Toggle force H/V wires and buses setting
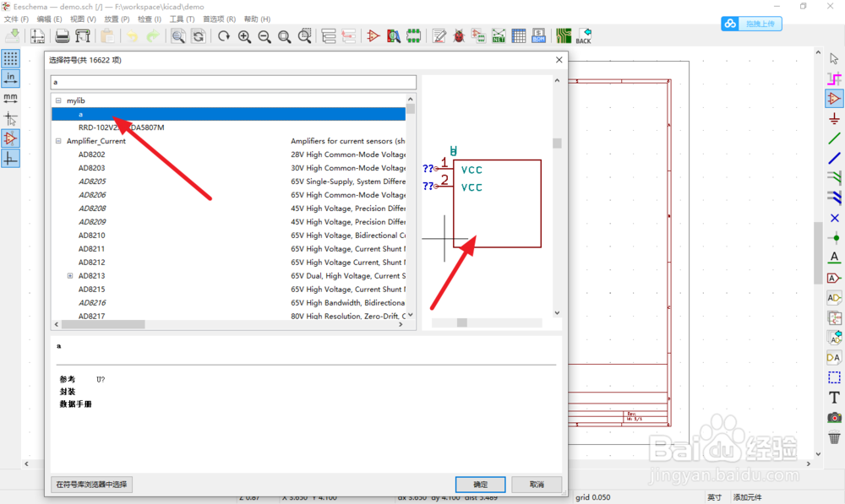 [x=11, y=159]
